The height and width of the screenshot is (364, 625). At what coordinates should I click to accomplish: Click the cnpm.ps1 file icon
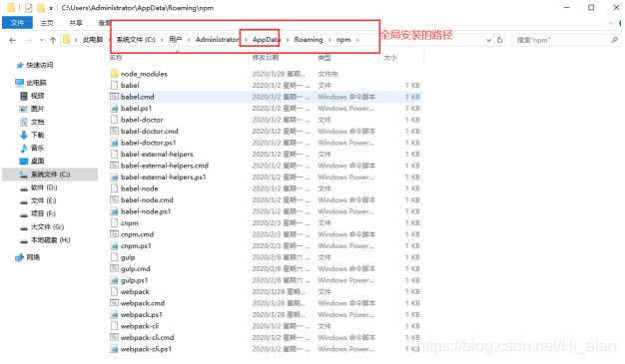pos(114,245)
